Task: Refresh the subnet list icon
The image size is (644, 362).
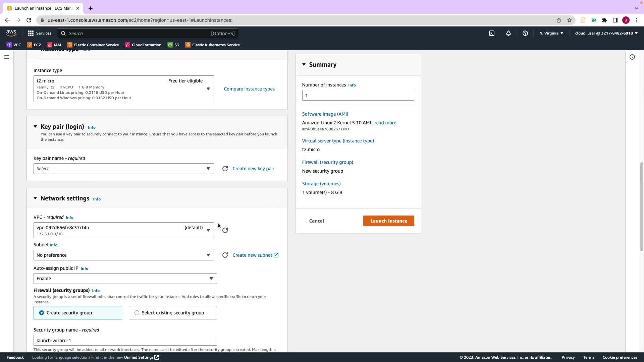Action: pyautogui.click(x=225, y=255)
